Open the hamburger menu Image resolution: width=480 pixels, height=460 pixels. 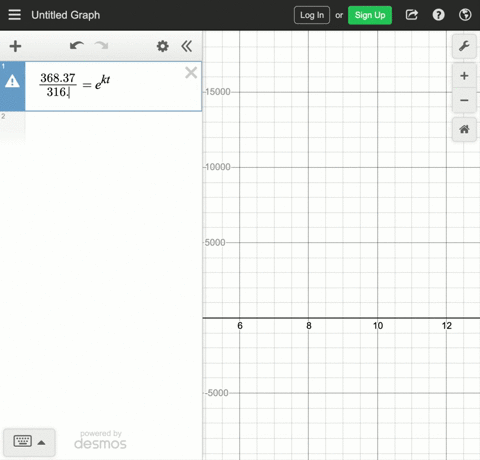tap(14, 15)
